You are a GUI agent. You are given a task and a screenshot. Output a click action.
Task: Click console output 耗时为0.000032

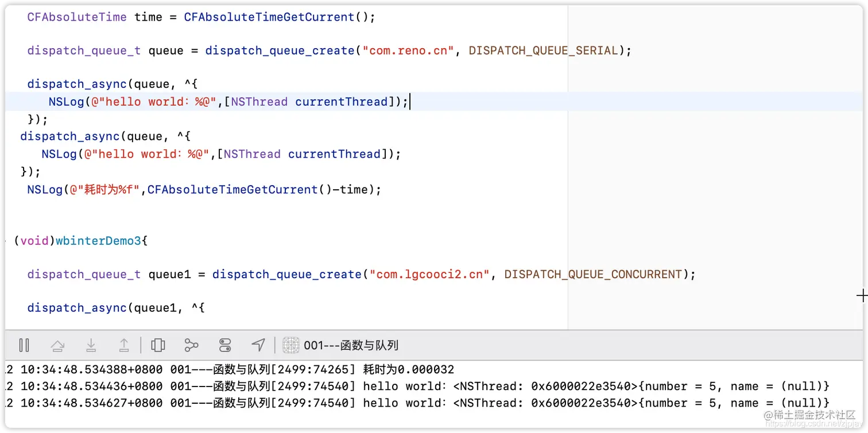408,370
